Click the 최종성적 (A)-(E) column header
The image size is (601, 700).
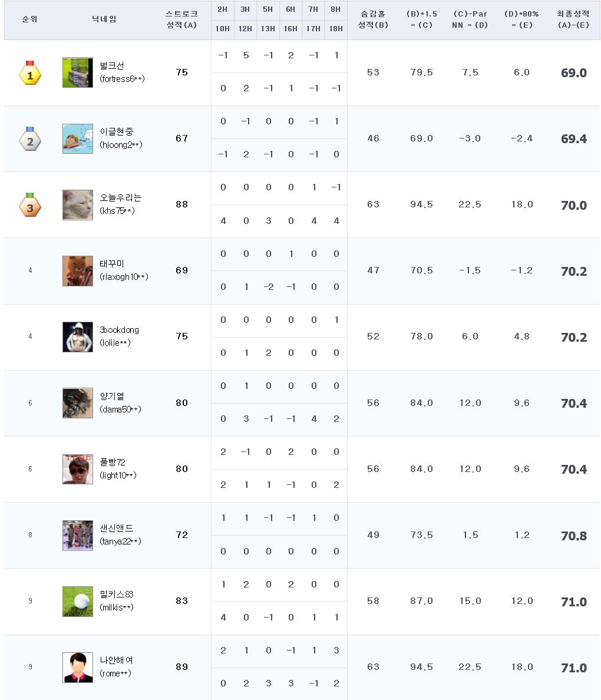[573, 19]
